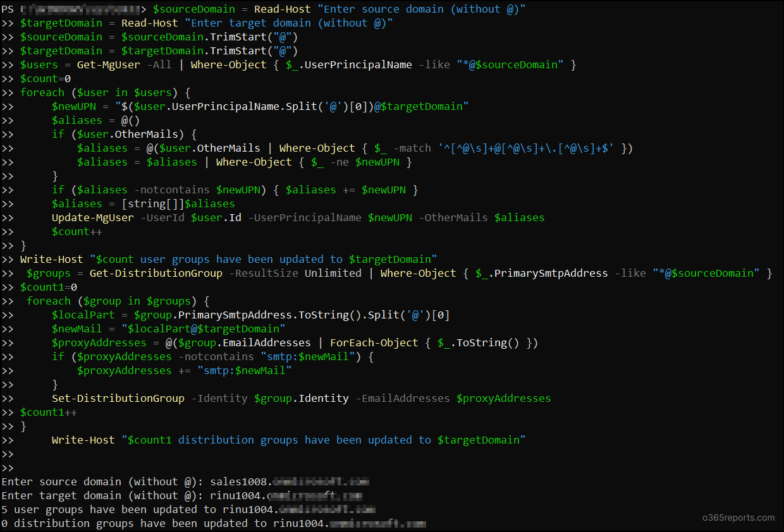Click the Set-DistributionGroup cmdlet
This screenshot has width=784, height=532.
[x=118, y=398]
